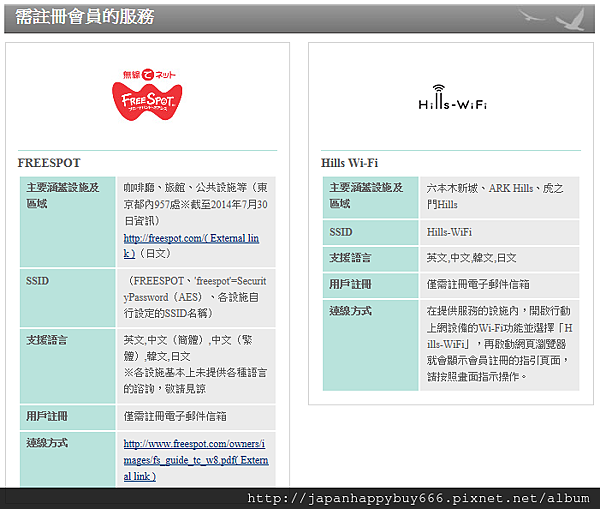
Task: Click FREESPOT's 主要涵蓋設施及區域 label cell
Action: [x=67, y=222]
